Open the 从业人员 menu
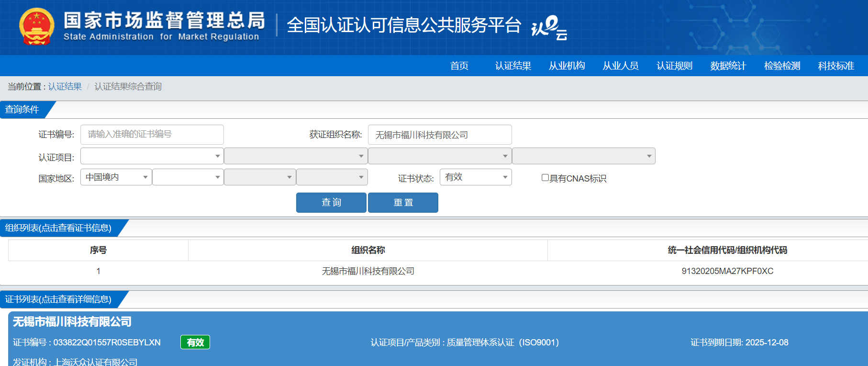The height and width of the screenshot is (366, 868). point(621,66)
